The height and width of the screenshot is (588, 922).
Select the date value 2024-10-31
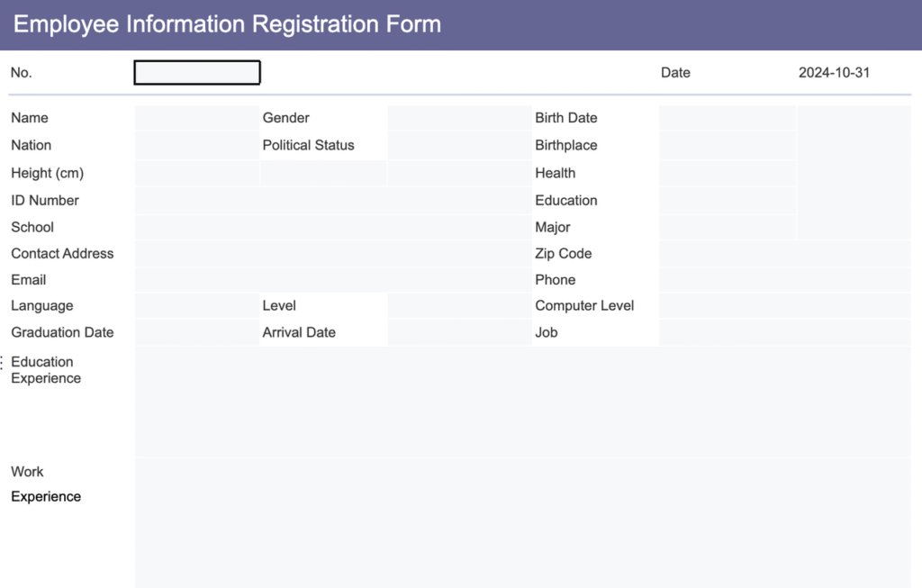tap(834, 73)
